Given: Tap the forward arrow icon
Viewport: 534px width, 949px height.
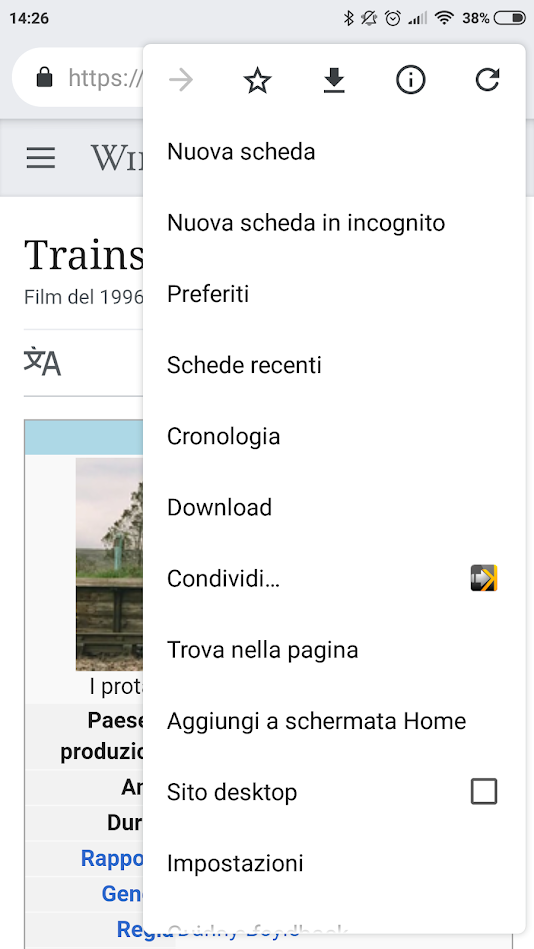Looking at the screenshot, I should (x=181, y=80).
